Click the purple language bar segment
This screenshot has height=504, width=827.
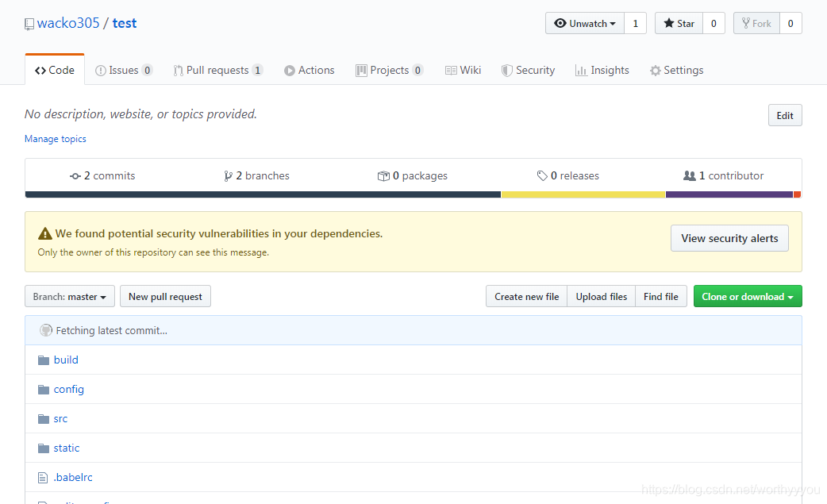click(729, 194)
